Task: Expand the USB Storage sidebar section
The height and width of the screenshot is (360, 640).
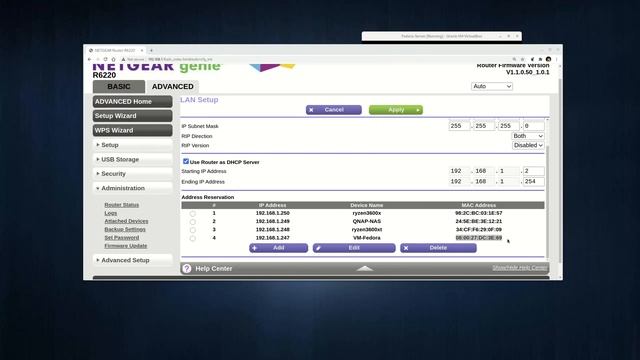Action: (x=133, y=159)
